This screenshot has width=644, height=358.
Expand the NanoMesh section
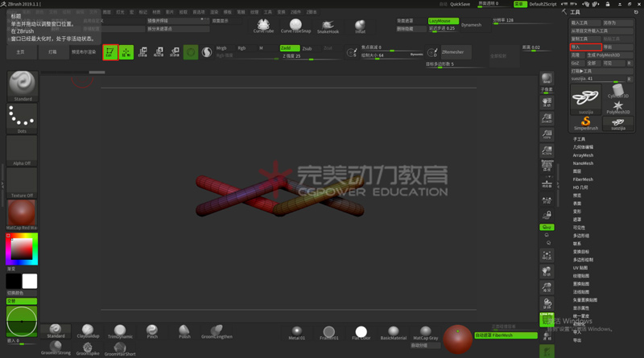[x=583, y=163]
